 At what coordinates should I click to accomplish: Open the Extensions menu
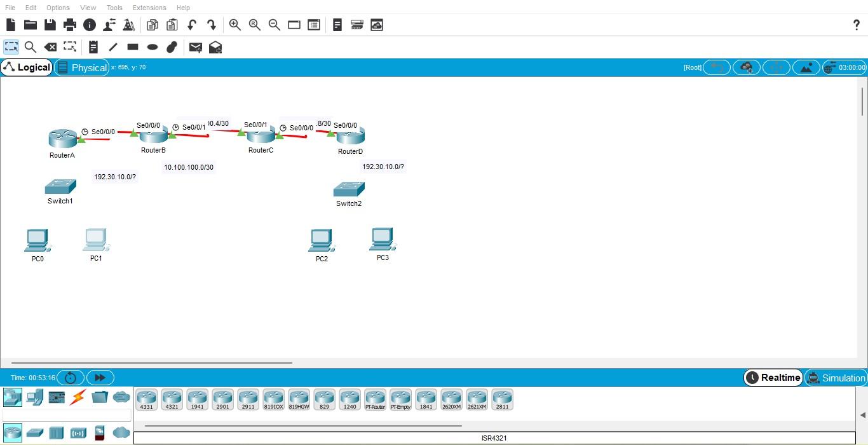point(149,8)
